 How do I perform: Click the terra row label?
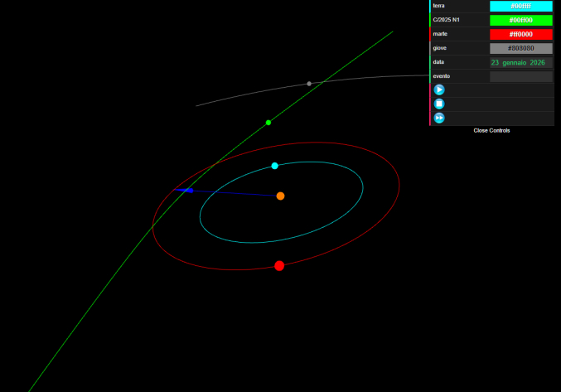point(439,7)
